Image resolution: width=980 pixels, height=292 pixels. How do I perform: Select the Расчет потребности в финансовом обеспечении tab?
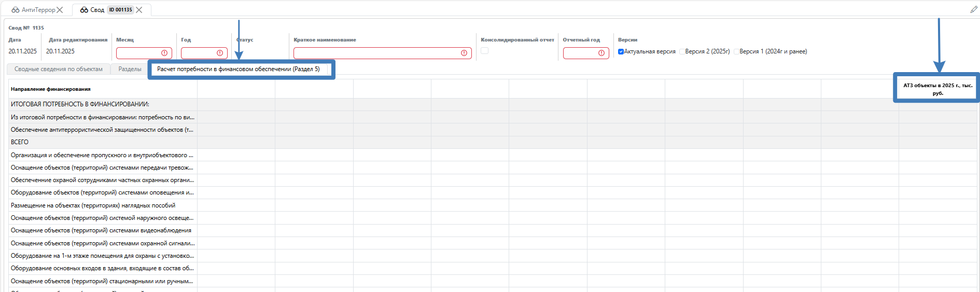tap(239, 69)
